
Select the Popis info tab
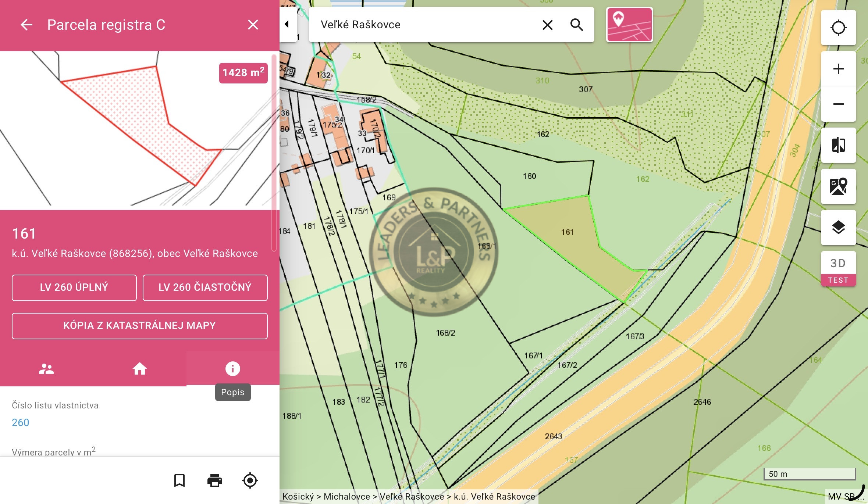pos(233,368)
